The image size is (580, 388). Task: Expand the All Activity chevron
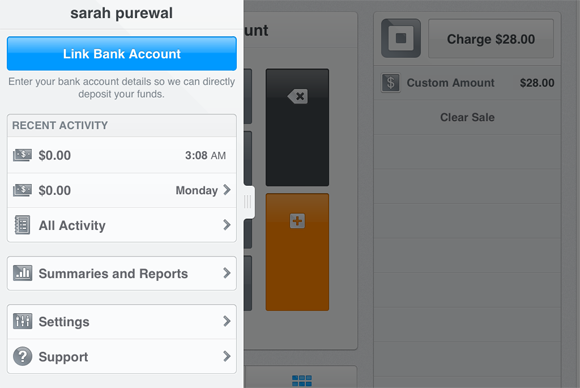point(227,225)
